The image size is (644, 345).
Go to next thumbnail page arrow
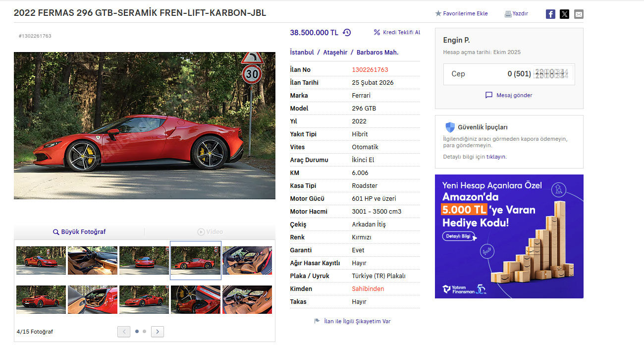click(x=158, y=332)
